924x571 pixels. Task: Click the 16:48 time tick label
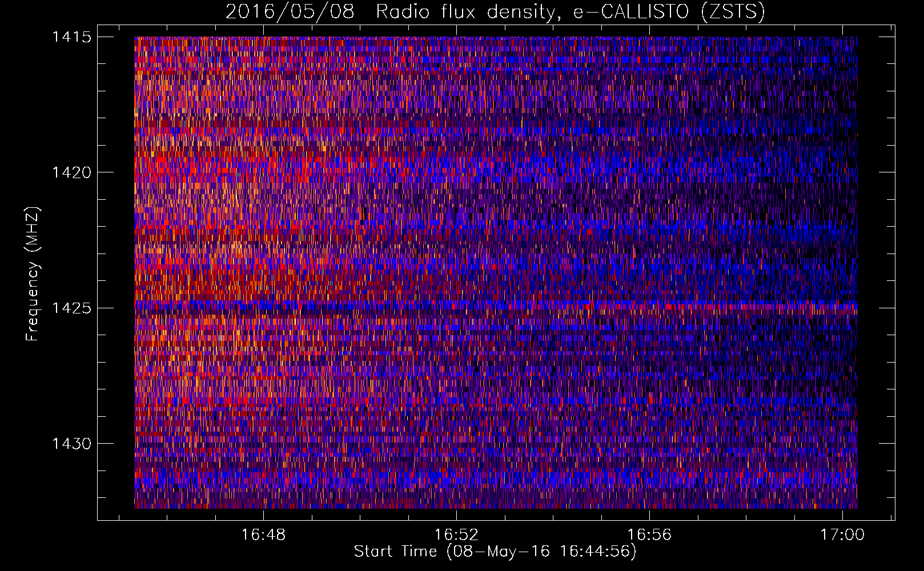263,535
